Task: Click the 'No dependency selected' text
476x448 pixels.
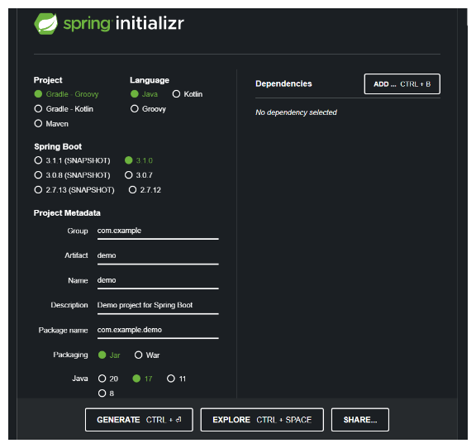Action: pos(296,112)
